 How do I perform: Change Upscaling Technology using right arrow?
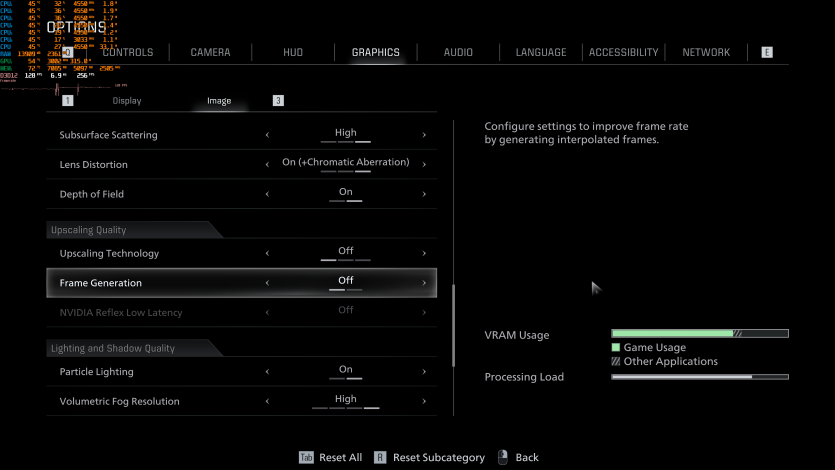pyautogui.click(x=424, y=253)
